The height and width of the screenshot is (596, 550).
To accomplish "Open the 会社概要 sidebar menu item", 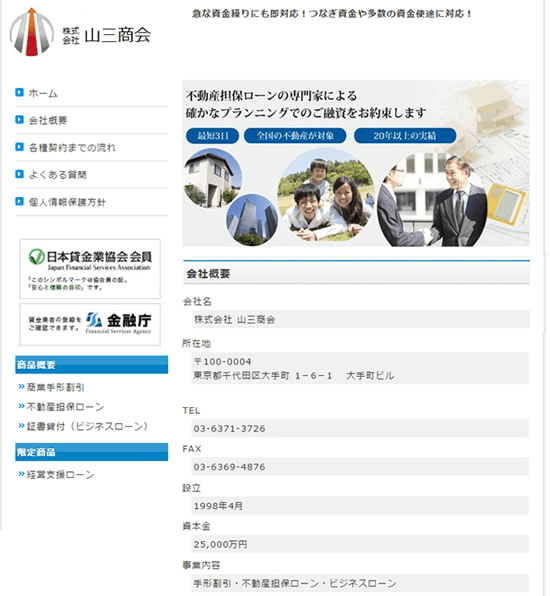I will point(48,120).
